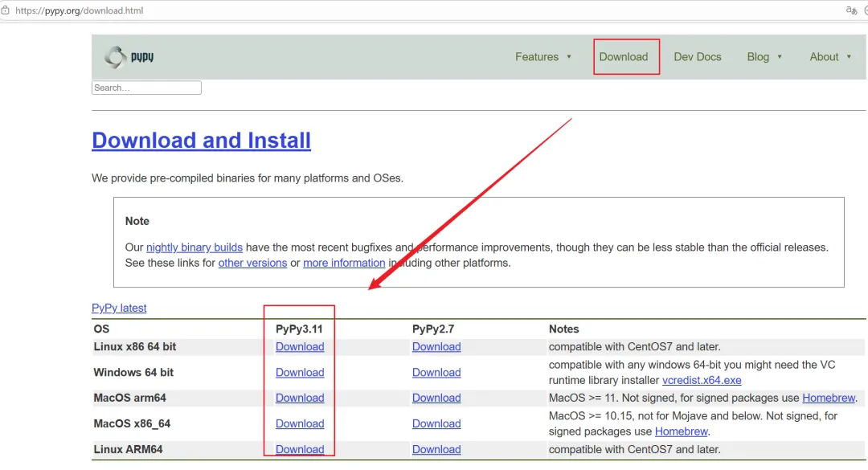868x470 pixels.
Task: Select the Windows 64 bit row label
Action: coord(133,373)
